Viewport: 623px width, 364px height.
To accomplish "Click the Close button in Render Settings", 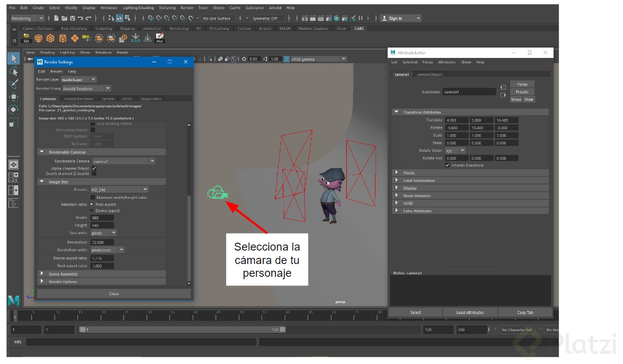I will [114, 294].
